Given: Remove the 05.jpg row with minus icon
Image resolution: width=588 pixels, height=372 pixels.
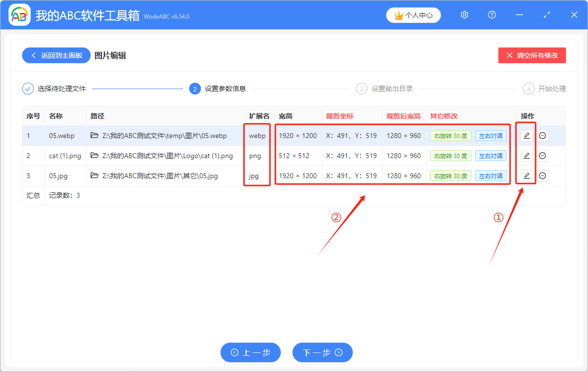Looking at the screenshot, I should click(542, 176).
